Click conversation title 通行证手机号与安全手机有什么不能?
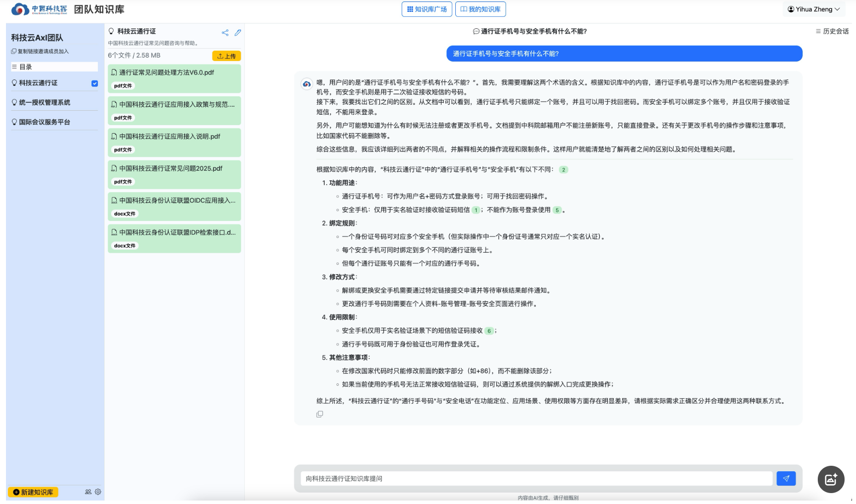The height and width of the screenshot is (504, 856). (530, 31)
